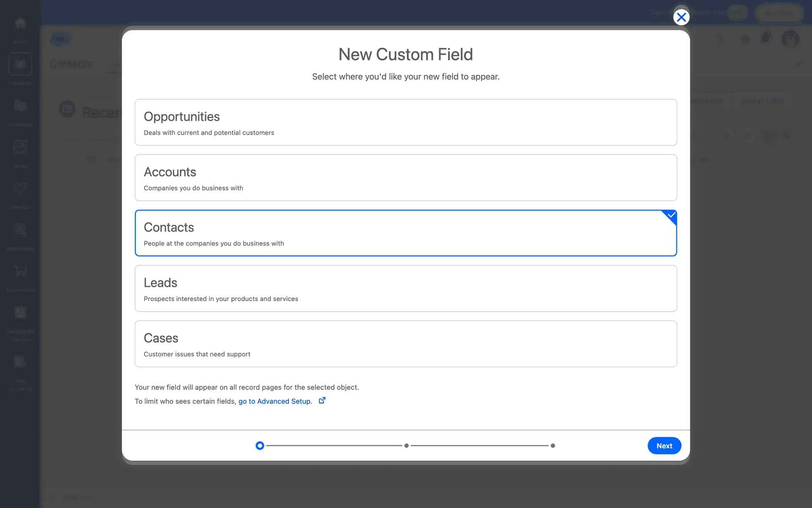Viewport: 812px width, 508px height.
Task: Pick the Leads object option
Action: pos(406,288)
